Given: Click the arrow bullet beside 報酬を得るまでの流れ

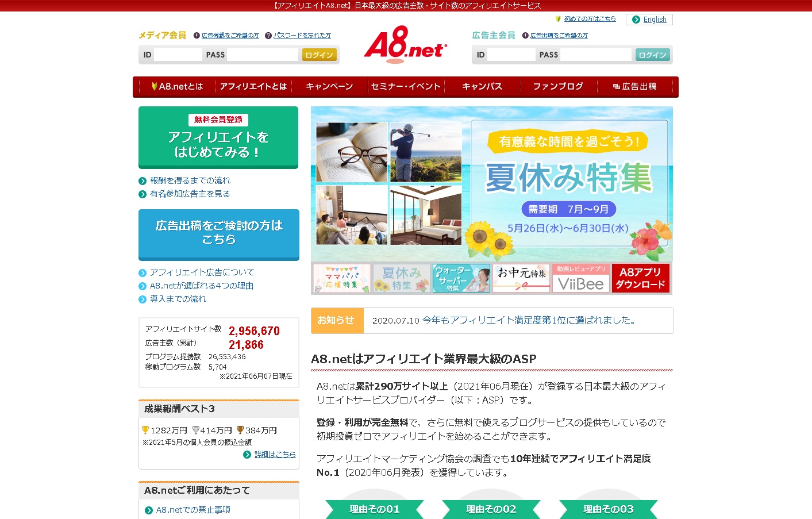Looking at the screenshot, I should coord(143,181).
